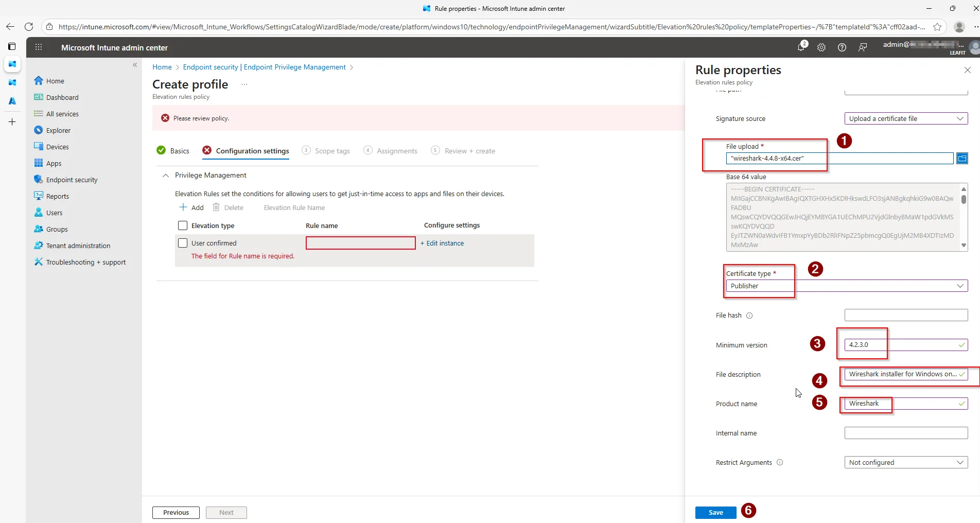Image resolution: width=980 pixels, height=523 pixels.
Task: Open the Endpoint security shield icon
Action: (x=39, y=180)
